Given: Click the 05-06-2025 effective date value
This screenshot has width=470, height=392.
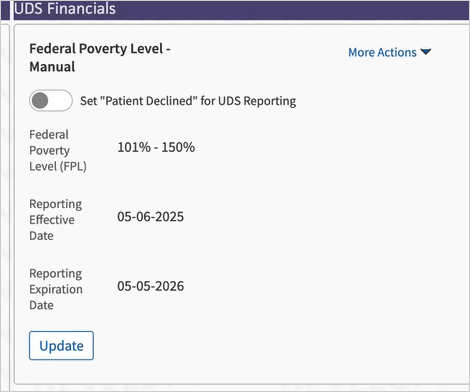Looking at the screenshot, I should (150, 217).
